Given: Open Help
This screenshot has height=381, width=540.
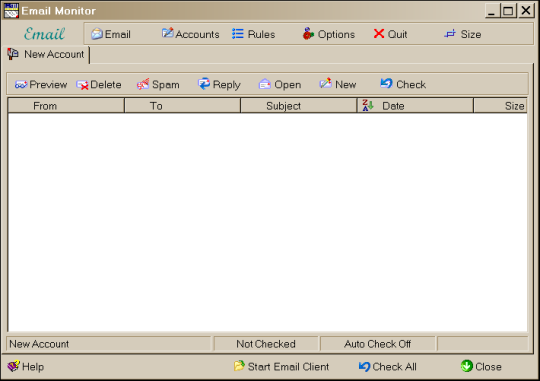Looking at the screenshot, I should 25,367.
